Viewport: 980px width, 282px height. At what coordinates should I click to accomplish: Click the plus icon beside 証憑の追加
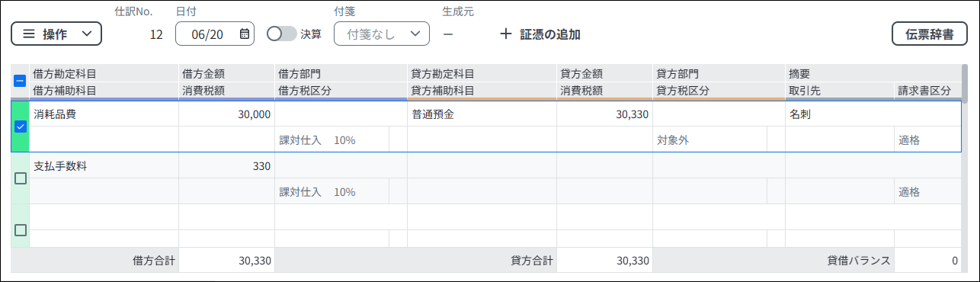pos(505,34)
